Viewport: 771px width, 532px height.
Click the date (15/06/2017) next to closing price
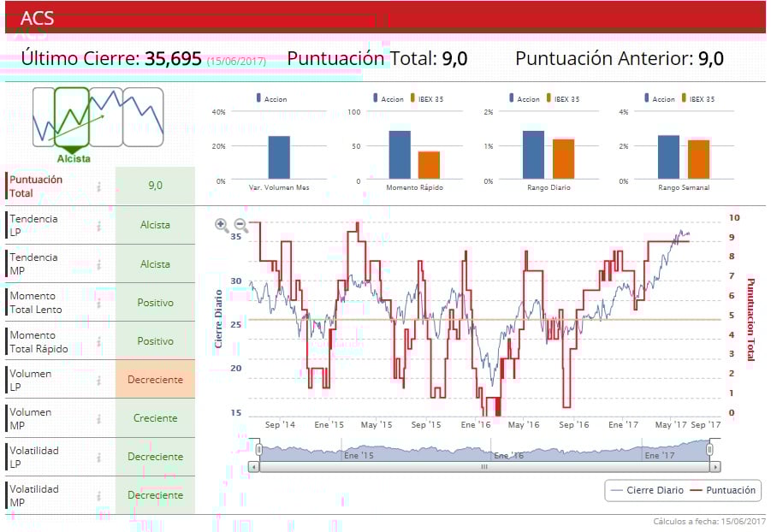(236, 62)
